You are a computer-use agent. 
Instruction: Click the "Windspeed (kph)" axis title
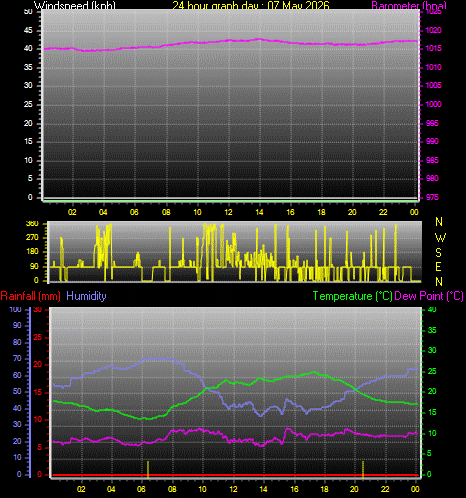tap(75, 5)
